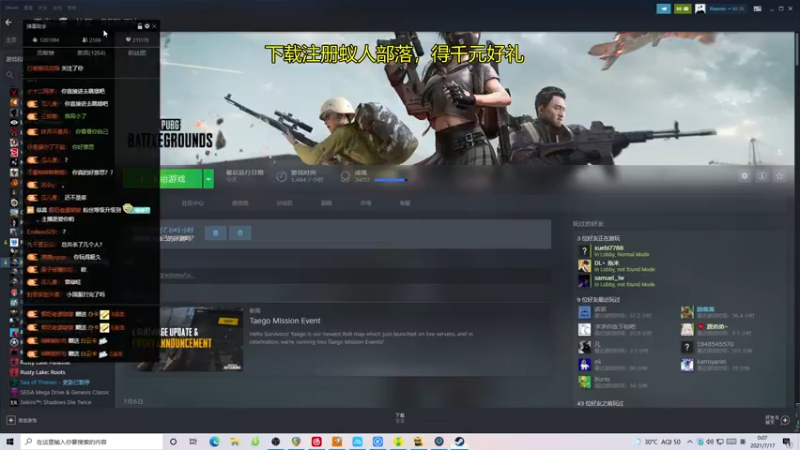This screenshot has height=450, width=800.
Task: Open Task View on taskbar
Action: [x=193, y=442]
